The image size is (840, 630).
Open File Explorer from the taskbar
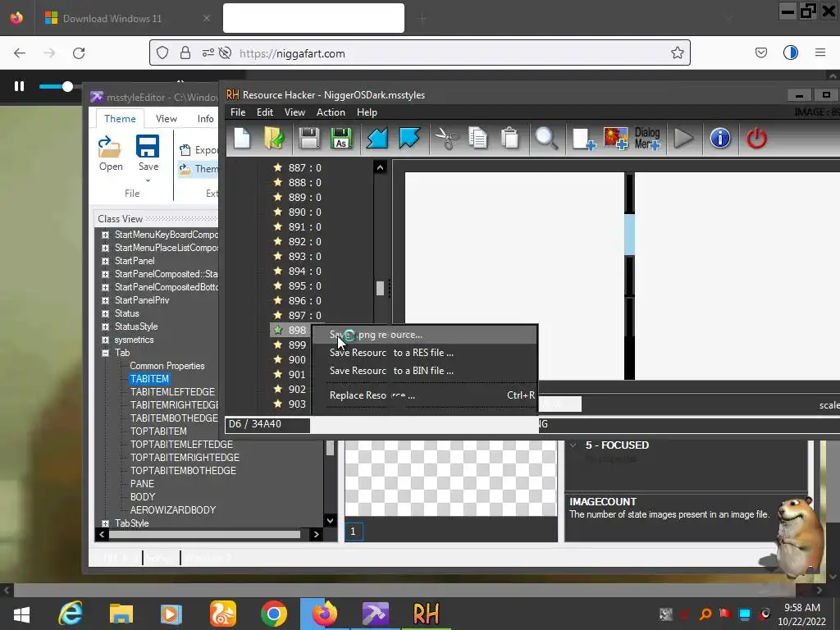pos(121,614)
